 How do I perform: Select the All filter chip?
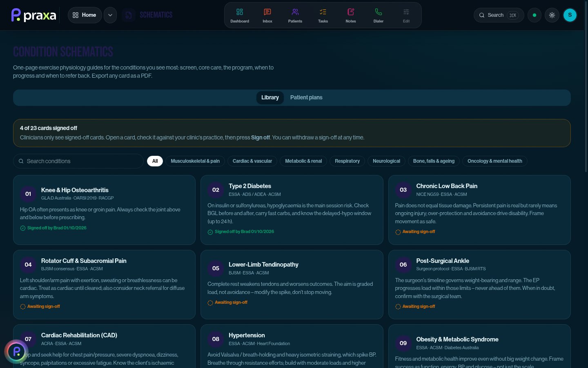155,161
